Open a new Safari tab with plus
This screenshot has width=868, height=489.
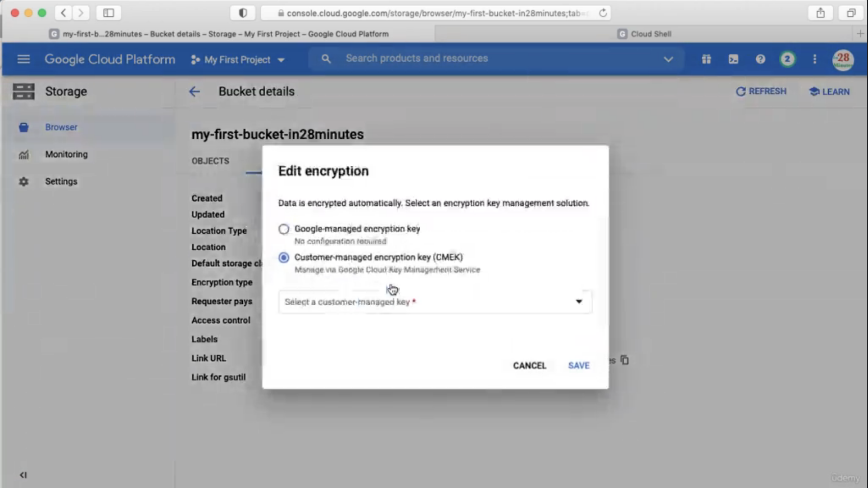860,34
